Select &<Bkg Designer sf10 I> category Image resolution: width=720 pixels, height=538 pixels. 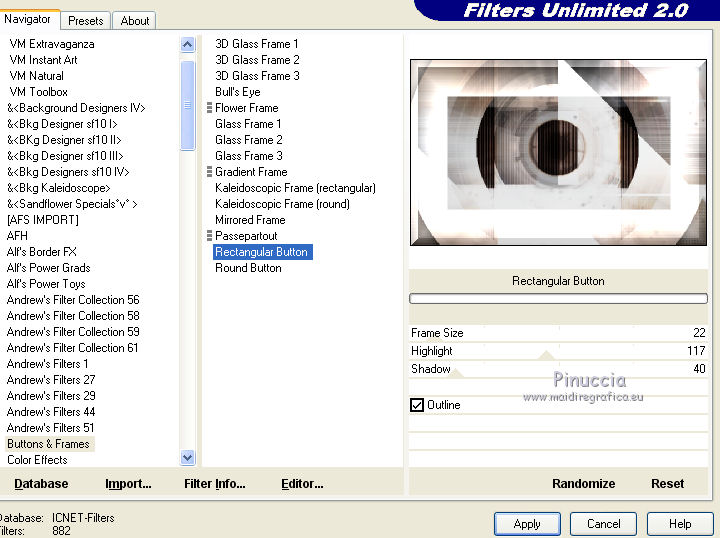62,124
